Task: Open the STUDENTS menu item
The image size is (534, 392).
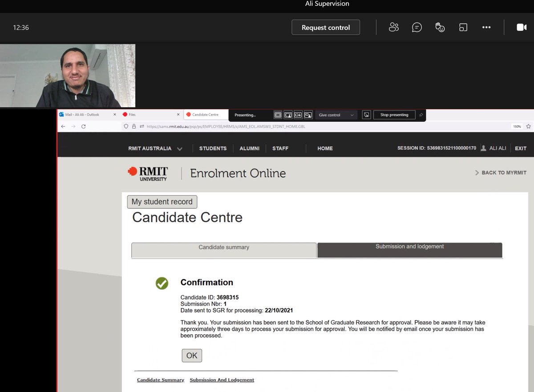Action: pyautogui.click(x=213, y=148)
